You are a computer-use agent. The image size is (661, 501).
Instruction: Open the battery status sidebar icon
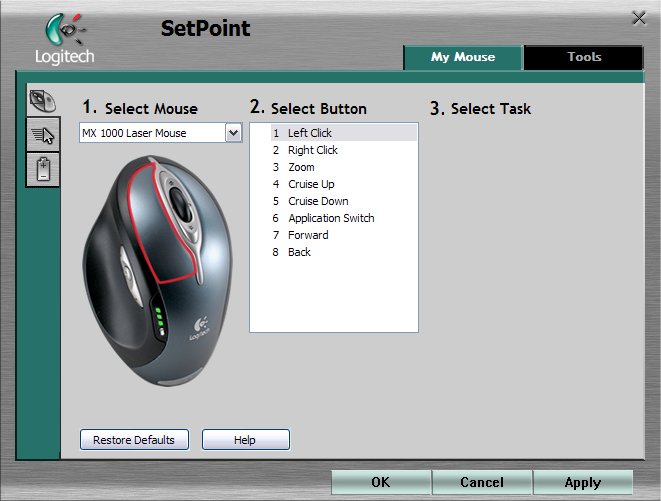(x=43, y=169)
